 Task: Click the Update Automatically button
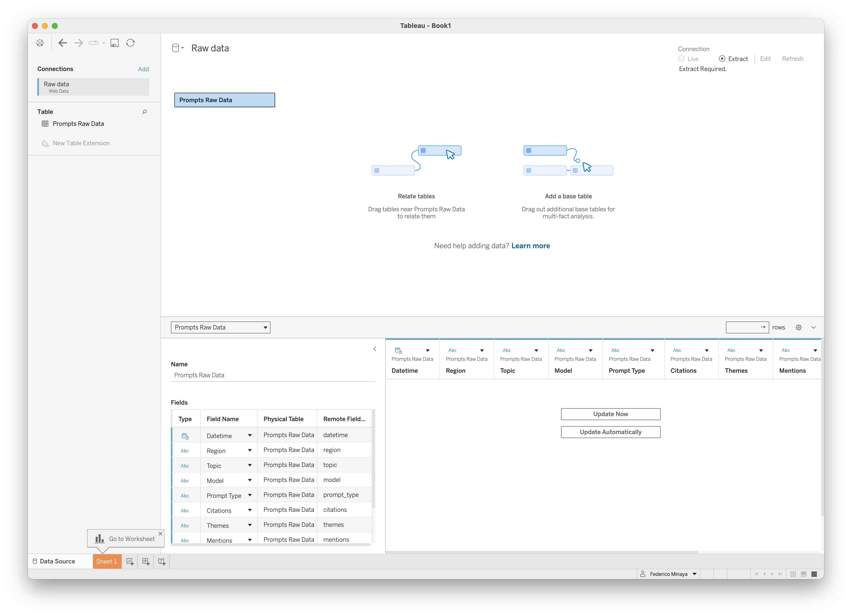point(610,432)
